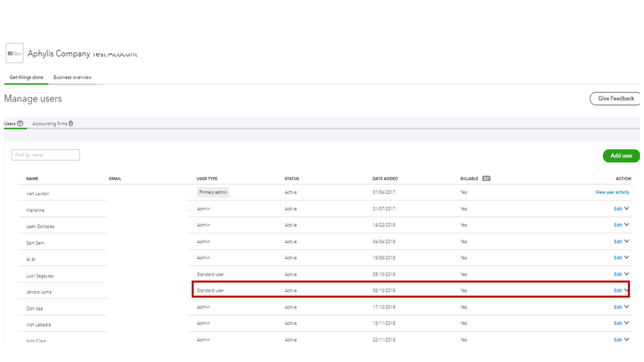
Task: Expand action dropdown for Sam Sam
Action: [627, 242]
